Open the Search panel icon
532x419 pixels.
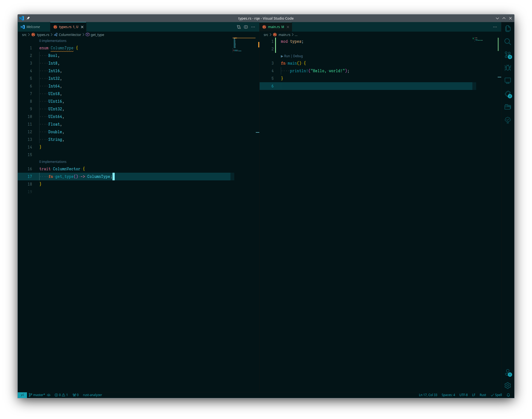point(508,42)
